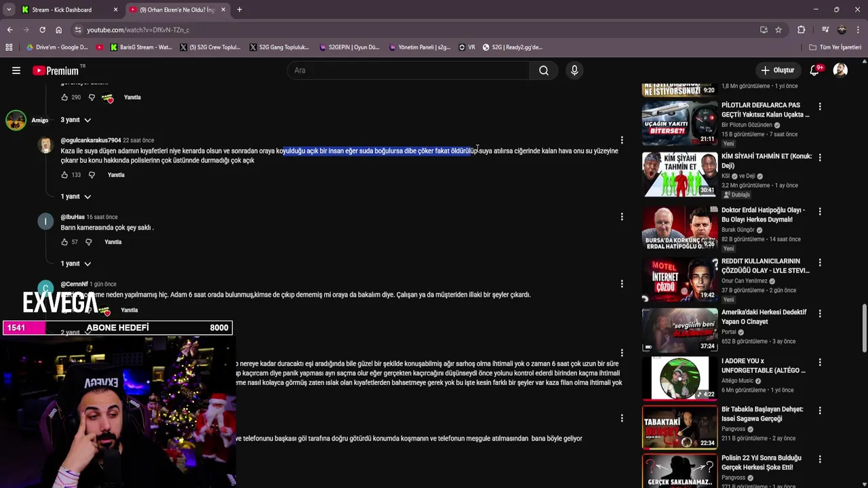Reply via Yanıtla under 290-like comment

pos(132,98)
